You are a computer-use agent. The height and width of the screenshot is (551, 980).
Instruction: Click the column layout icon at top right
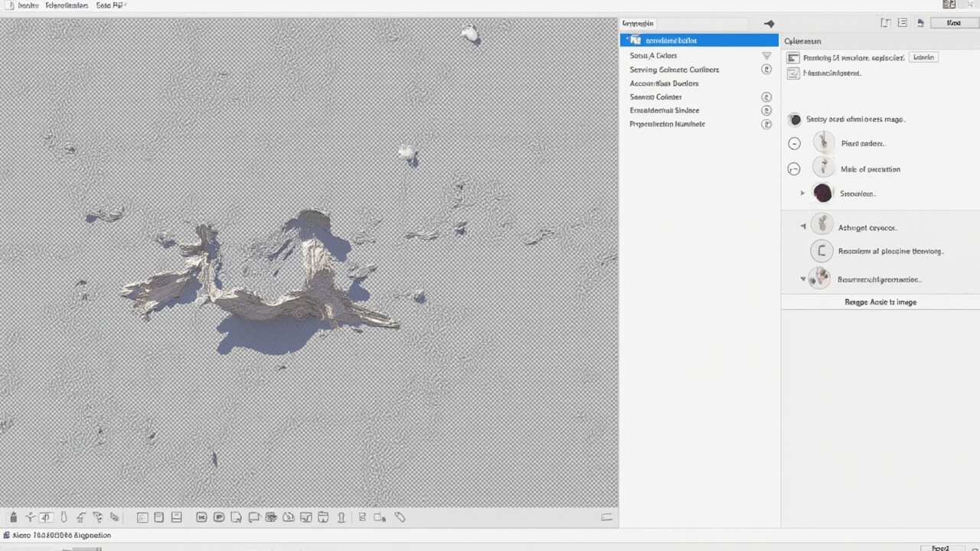click(x=886, y=23)
